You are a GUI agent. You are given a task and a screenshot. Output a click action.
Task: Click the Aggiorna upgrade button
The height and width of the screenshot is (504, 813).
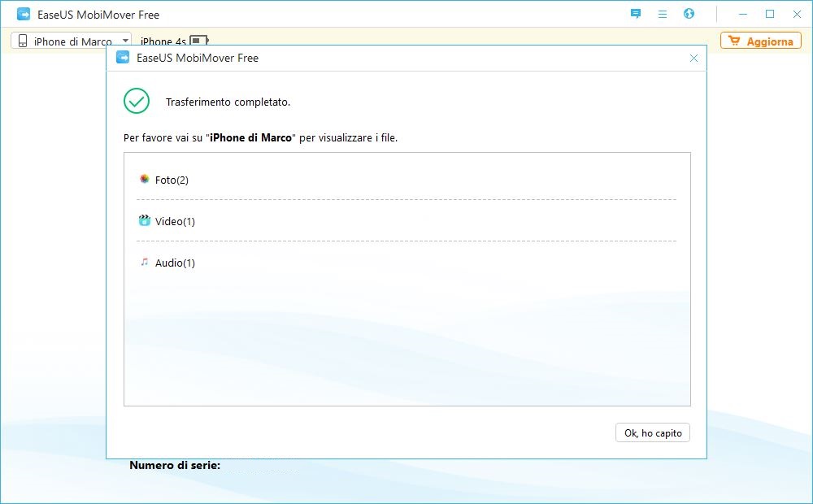761,41
